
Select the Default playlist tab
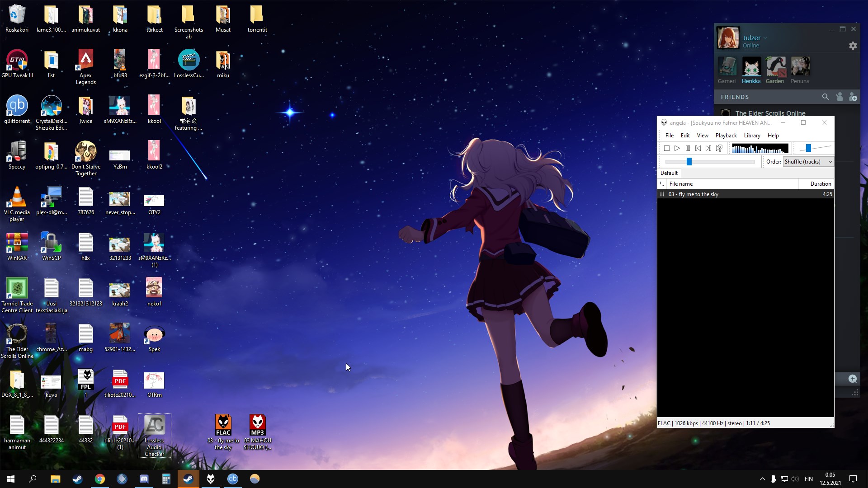point(669,173)
